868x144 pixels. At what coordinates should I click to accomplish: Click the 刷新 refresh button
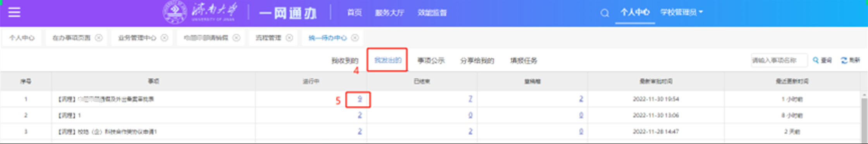pos(850,60)
